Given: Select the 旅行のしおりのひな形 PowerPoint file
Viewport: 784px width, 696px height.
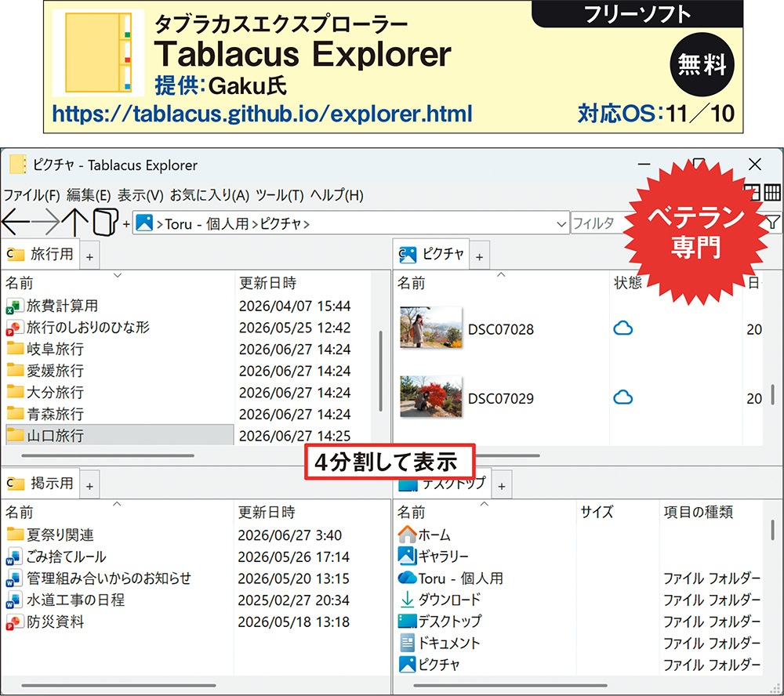Looking at the screenshot, I should tap(78, 327).
